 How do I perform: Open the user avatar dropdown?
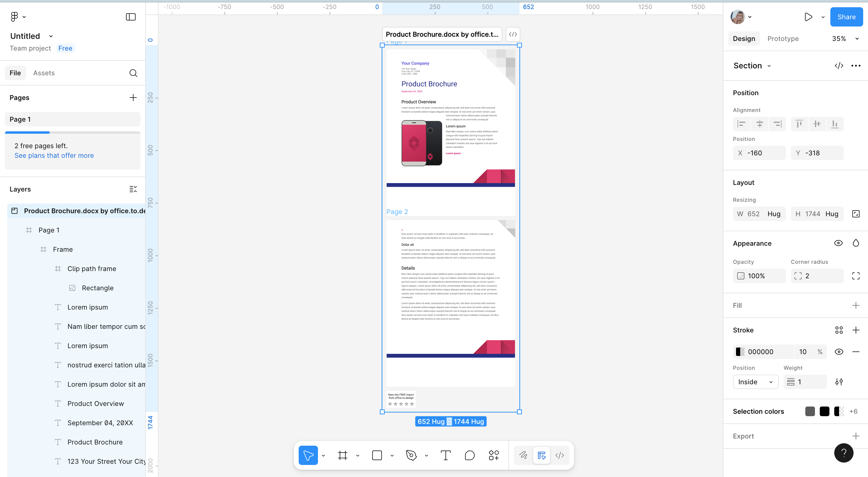[750, 17]
